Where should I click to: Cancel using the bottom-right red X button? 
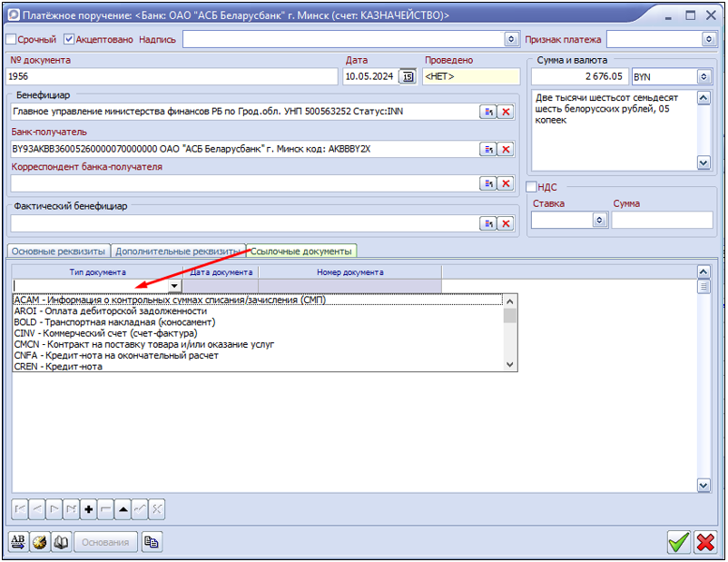click(x=705, y=543)
